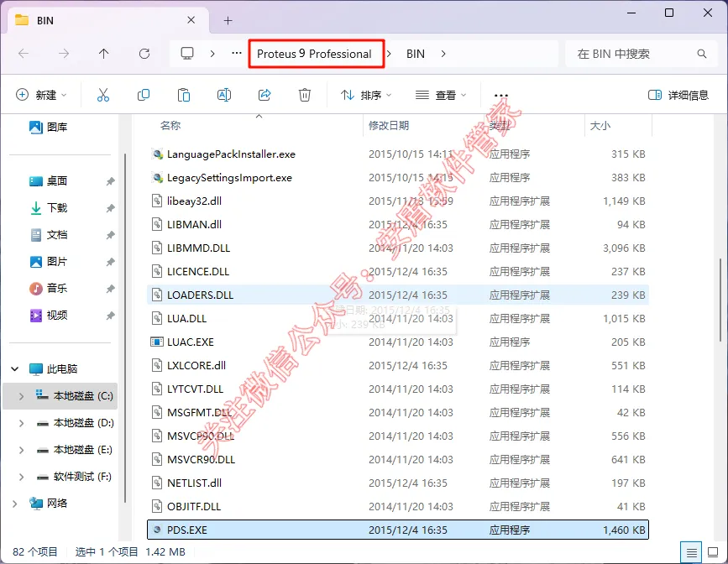
Task: Expand 软件测试 (F:) tree node
Action: pos(21,478)
